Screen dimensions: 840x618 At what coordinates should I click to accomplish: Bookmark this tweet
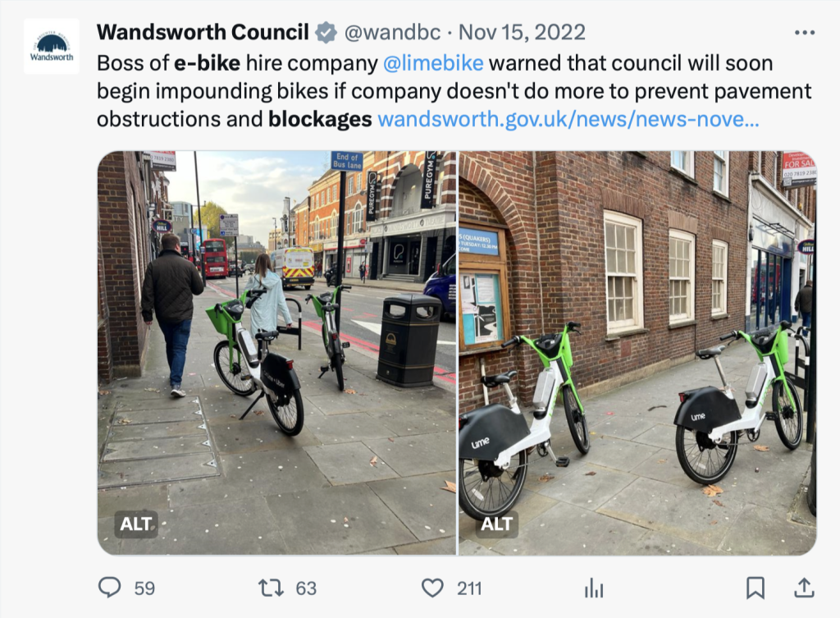(756, 588)
